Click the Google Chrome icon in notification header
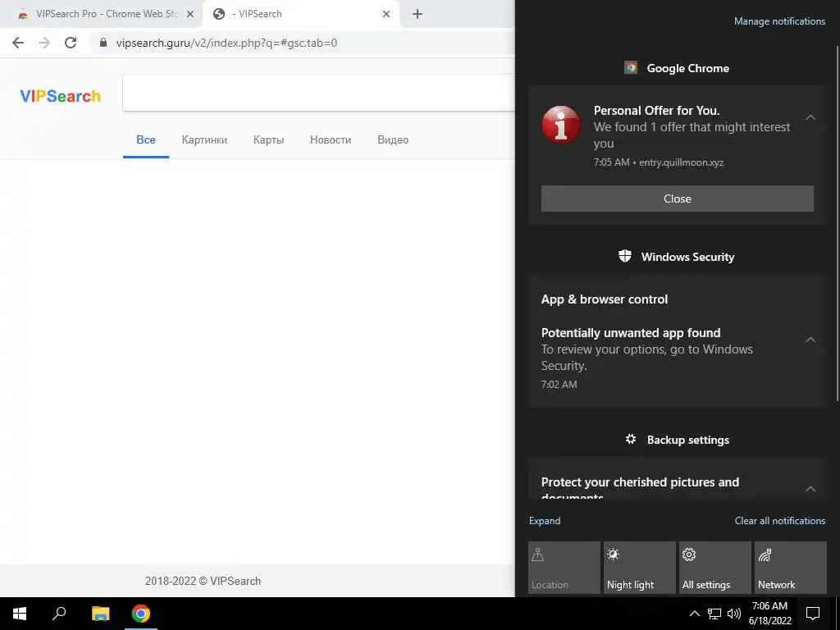840x630 pixels. point(631,67)
